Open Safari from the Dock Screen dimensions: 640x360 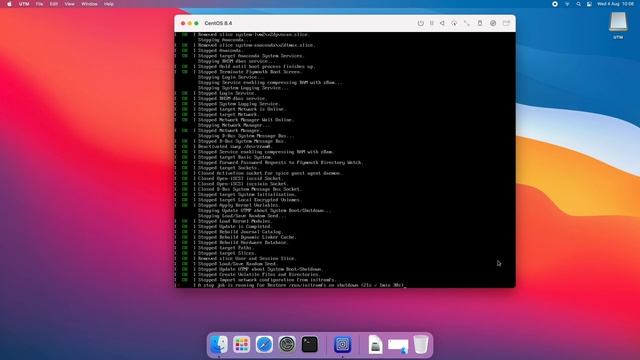click(x=264, y=344)
